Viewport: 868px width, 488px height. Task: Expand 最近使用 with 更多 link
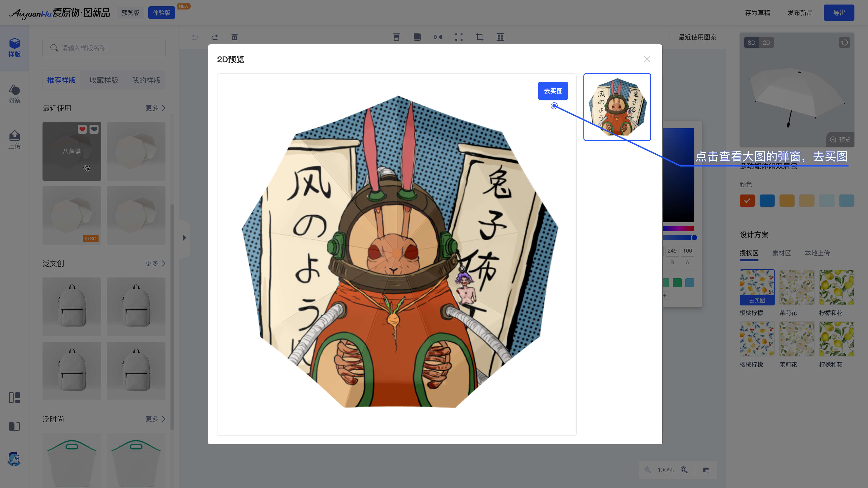155,108
